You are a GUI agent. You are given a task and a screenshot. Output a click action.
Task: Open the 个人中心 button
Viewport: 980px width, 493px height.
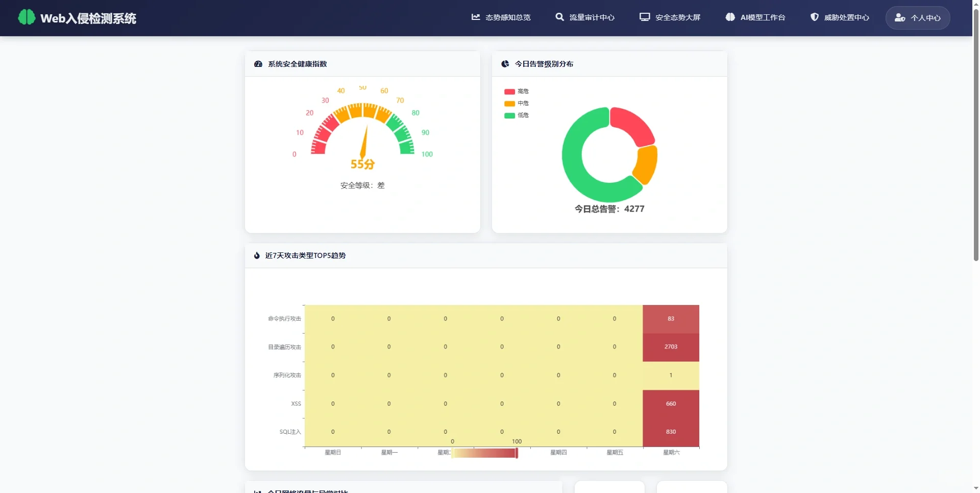918,18
